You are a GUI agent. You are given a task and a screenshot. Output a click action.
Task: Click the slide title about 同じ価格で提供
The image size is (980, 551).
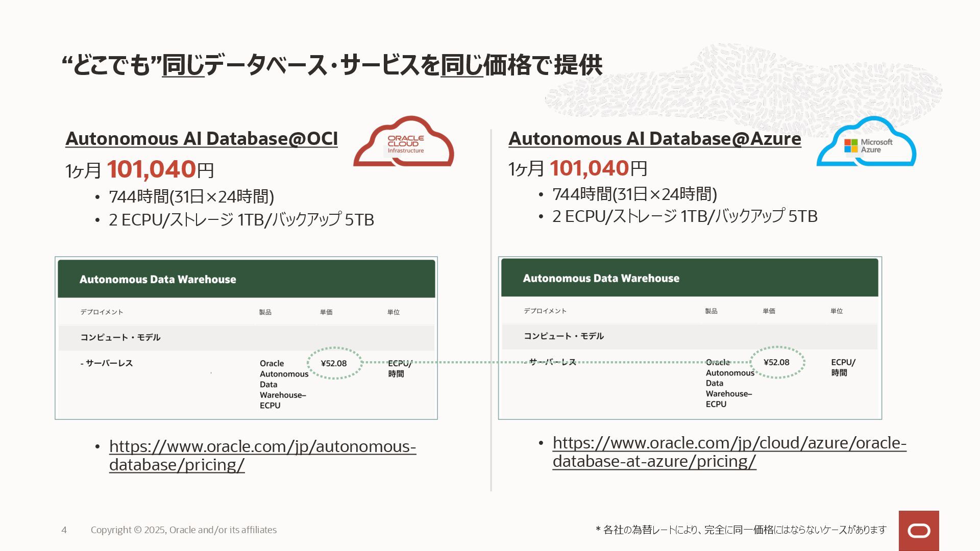click(x=332, y=65)
